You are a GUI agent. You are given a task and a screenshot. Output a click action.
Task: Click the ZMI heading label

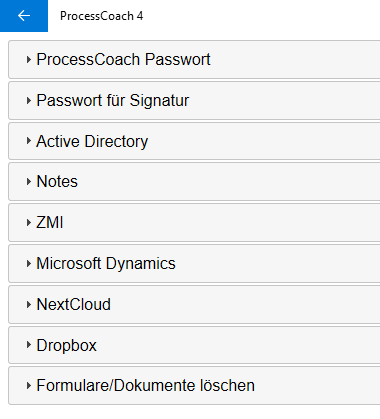(x=50, y=223)
